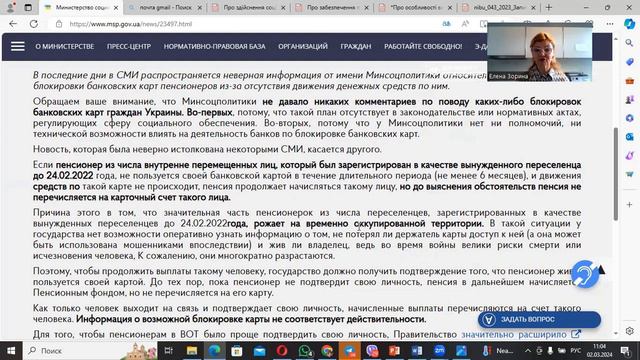
Task: Switch РУС keyboard language indicator
Action: pyautogui.click(x=576, y=351)
